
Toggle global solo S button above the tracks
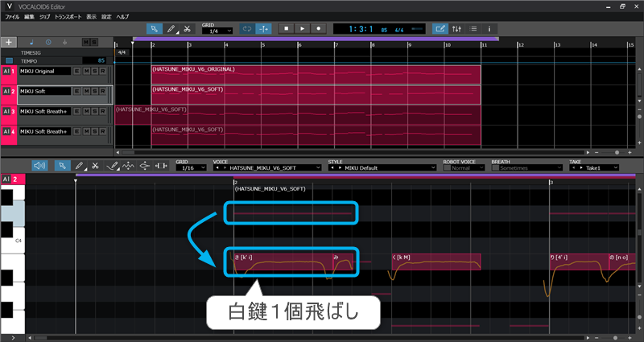tap(94, 43)
